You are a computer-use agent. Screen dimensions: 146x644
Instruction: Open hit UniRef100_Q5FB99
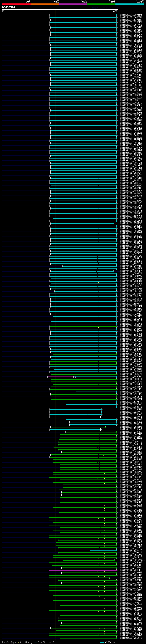click(x=131, y=30)
